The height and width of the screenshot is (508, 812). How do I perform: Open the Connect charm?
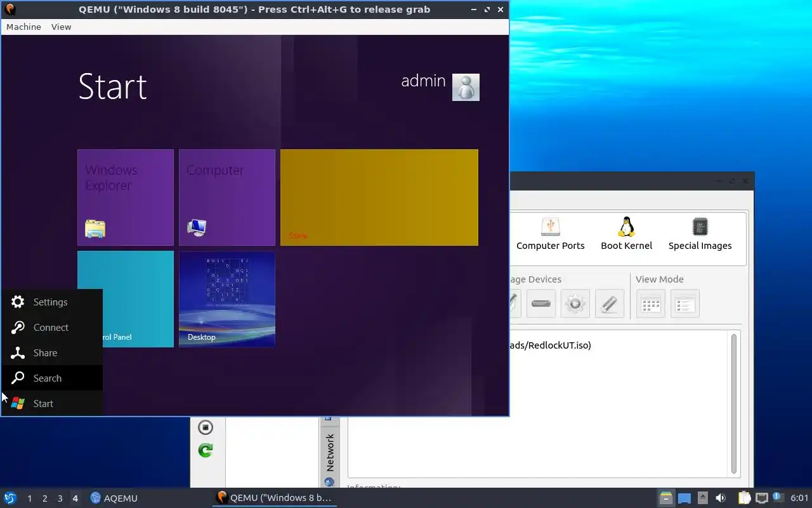[x=51, y=328]
